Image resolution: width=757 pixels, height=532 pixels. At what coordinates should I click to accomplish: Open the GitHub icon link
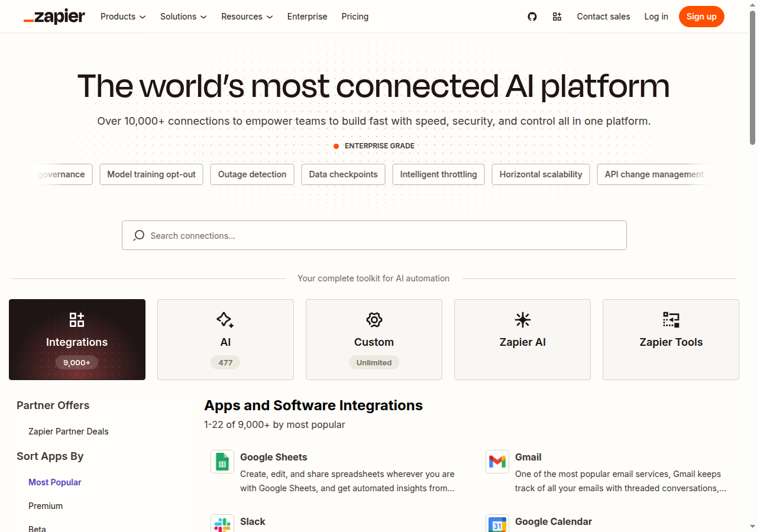[x=532, y=17]
